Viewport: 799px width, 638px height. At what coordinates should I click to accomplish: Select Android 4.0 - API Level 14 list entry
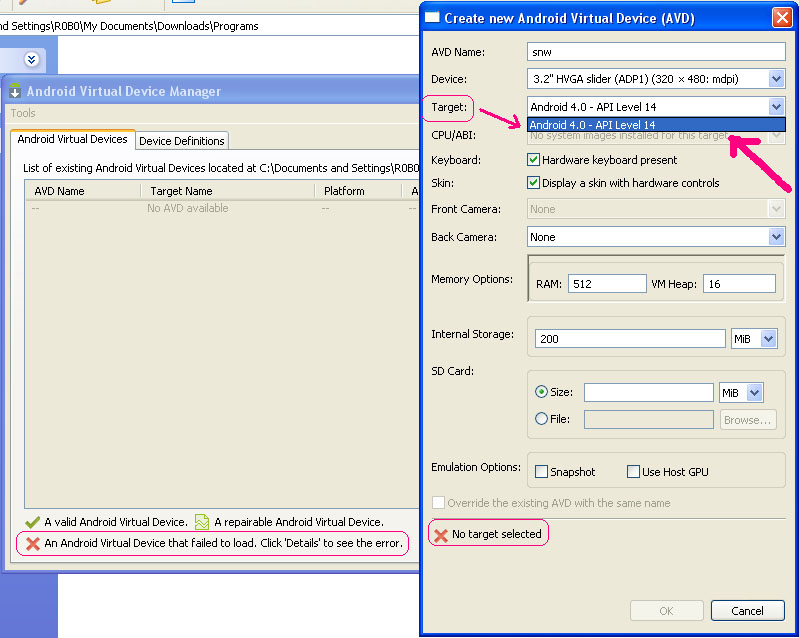click(x=656, y=125)
